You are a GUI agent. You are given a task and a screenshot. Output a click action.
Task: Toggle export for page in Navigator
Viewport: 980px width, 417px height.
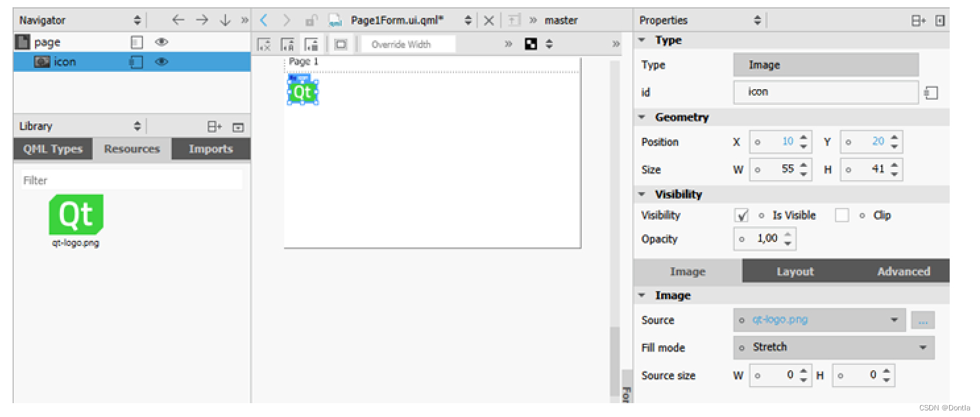(136, 42)
